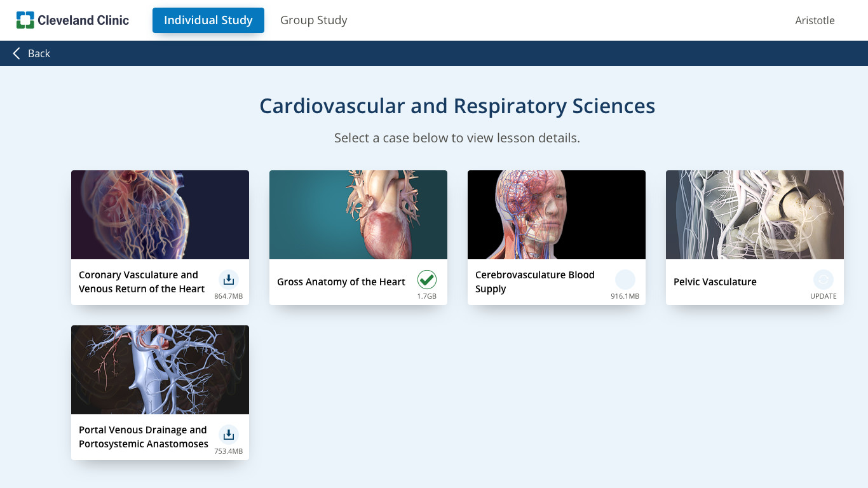
Task: Open the Aristotle user menu
Action: click(815, 20)
